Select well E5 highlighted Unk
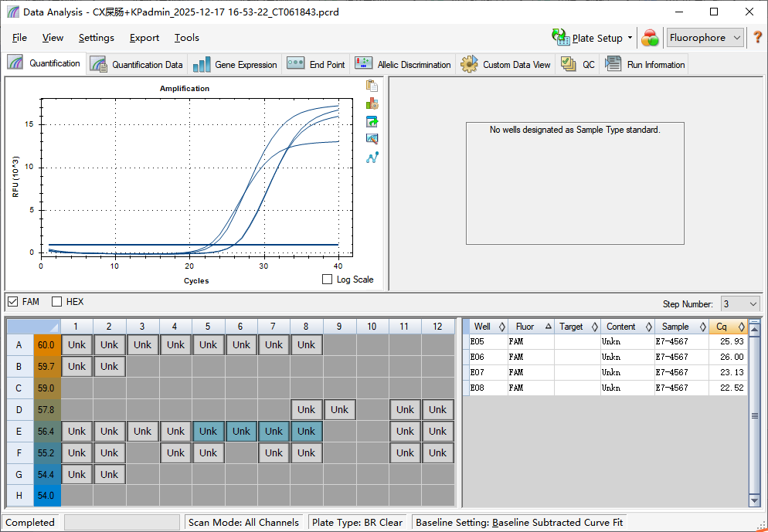768x532 pixels. (x=208, y=431)
